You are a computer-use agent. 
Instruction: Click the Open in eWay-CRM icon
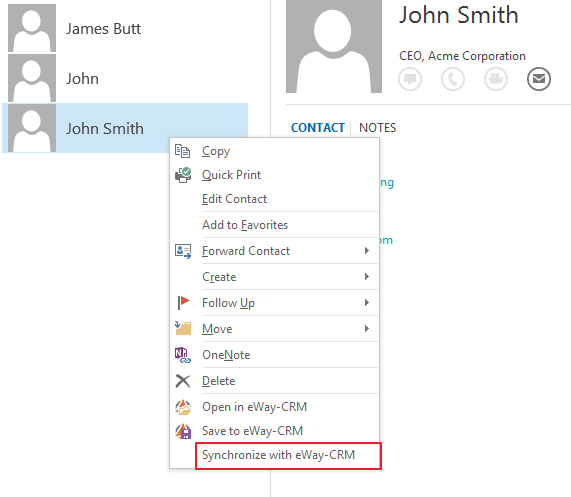pos(183,407)
